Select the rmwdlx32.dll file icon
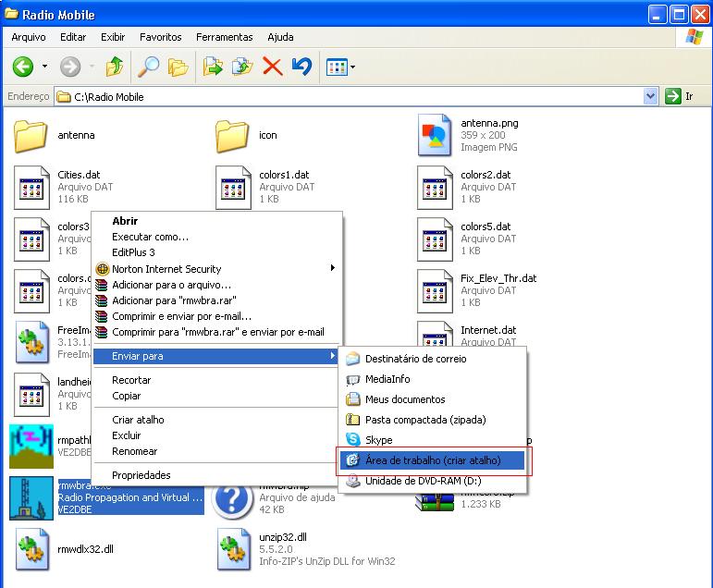This screenshot has width=713, height=588. (x=31, y=549)
